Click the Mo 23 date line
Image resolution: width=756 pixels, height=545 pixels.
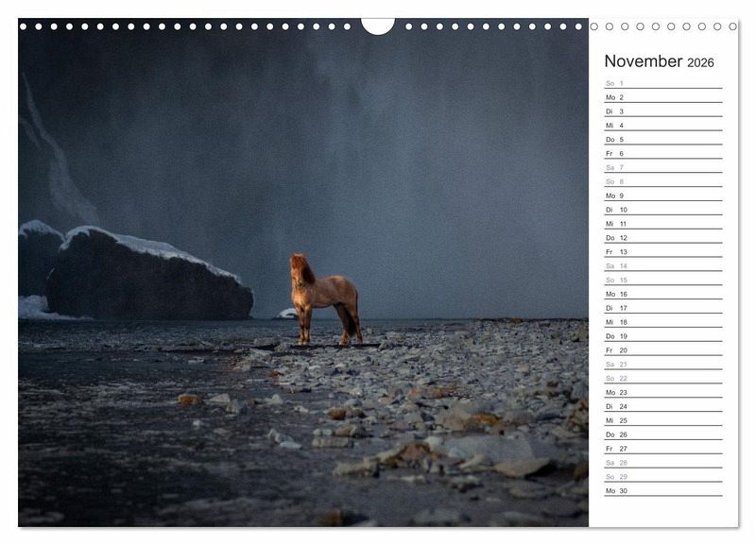662,392
